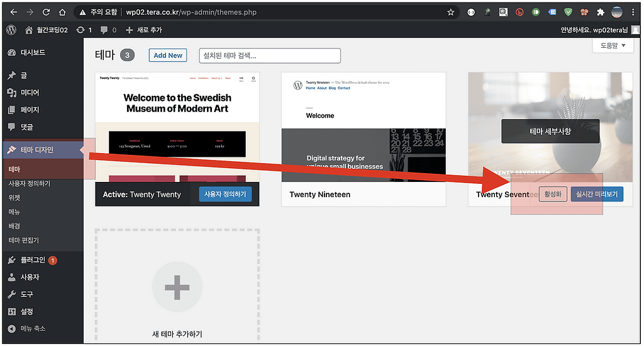The image size is (644, 347).
Task: Open the Twenty Twenty theme screenshot
Action: coord(177,127)
